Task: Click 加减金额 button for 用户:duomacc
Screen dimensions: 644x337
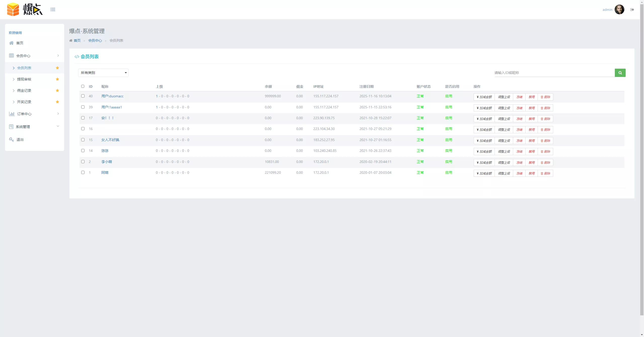Action: click(x=484, y=97)
